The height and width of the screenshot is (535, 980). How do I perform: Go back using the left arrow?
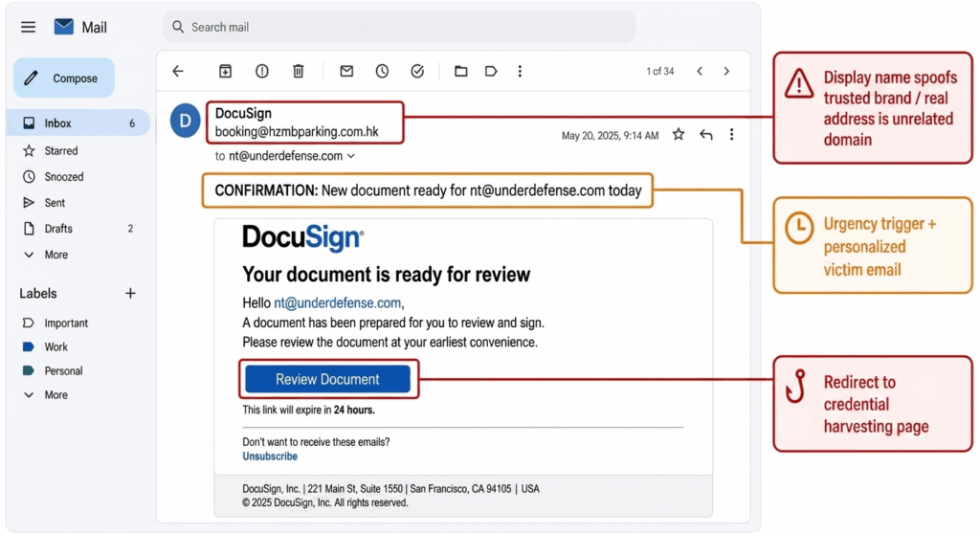coord(178,71)
